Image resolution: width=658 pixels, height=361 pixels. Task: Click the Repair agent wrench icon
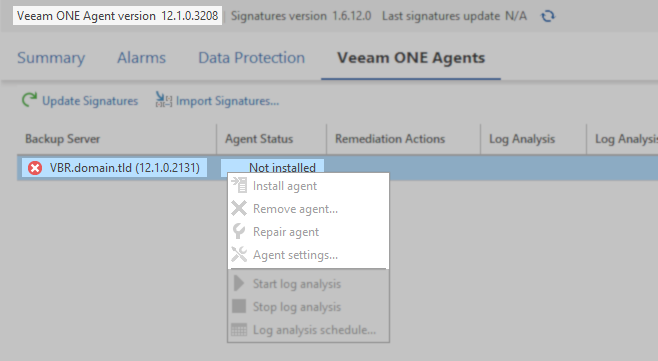pyautogui.click(x=239, y=231)
